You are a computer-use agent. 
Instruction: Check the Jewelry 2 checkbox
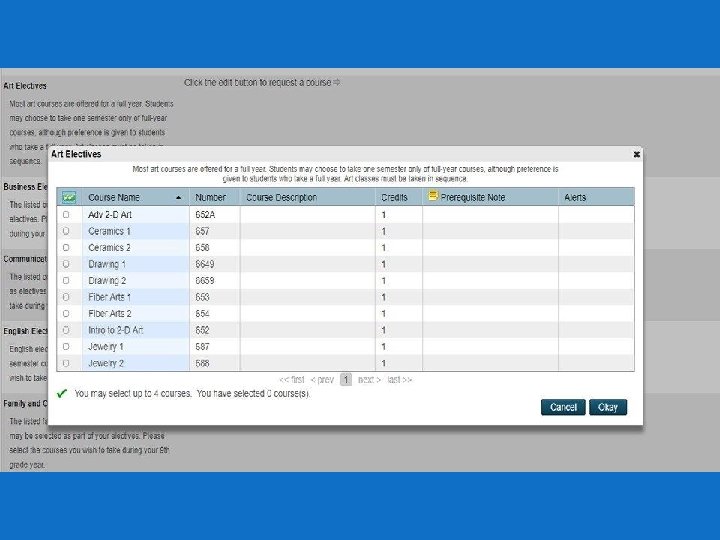(x=66, y=363)
